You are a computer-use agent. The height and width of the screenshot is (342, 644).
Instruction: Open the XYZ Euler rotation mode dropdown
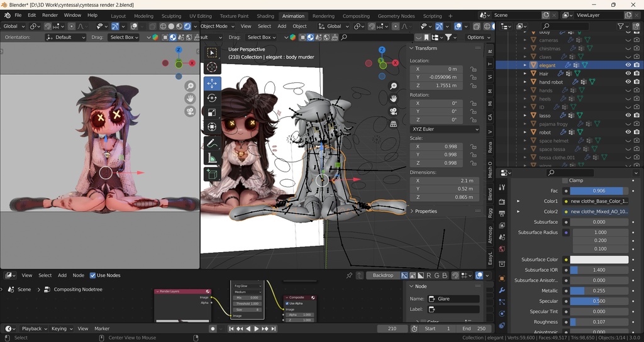point(445,129)
